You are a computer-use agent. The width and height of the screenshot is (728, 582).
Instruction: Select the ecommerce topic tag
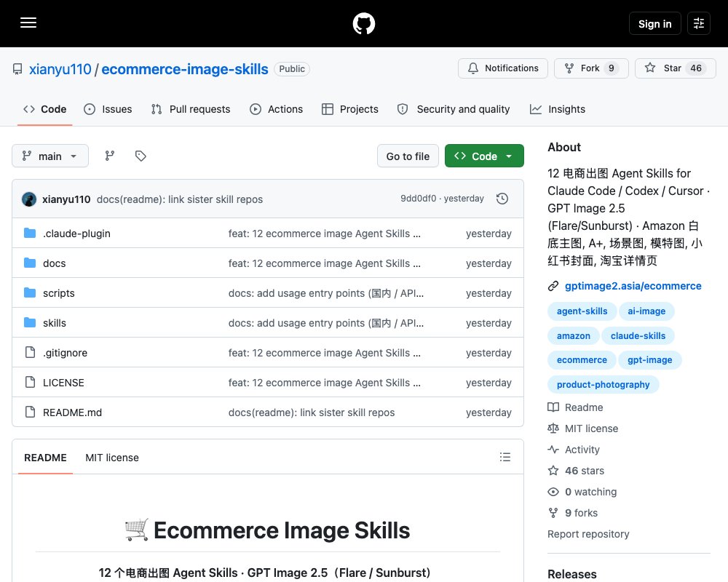point(582,359)
